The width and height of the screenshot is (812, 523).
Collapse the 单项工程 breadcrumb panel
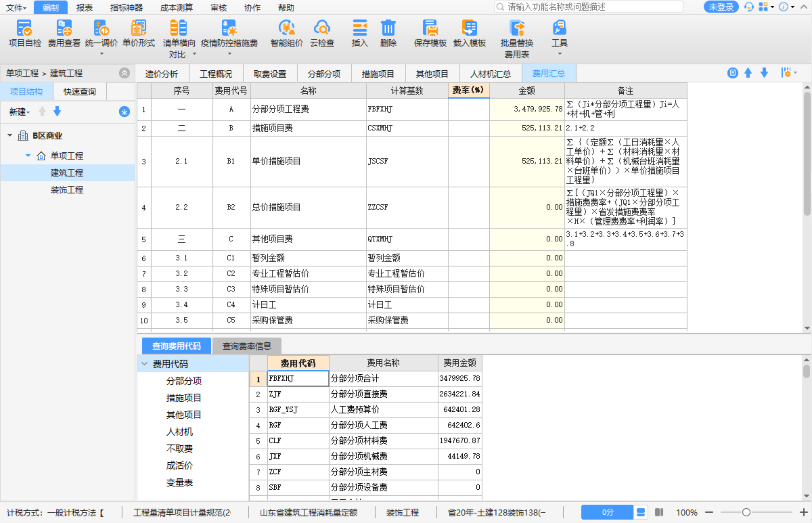[x=124, y=73]
